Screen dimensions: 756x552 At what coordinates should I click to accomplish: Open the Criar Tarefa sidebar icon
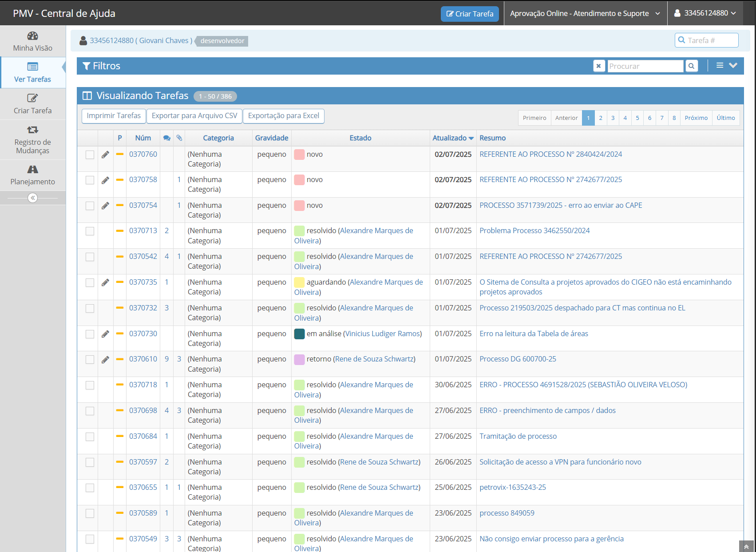click(32, 98)
